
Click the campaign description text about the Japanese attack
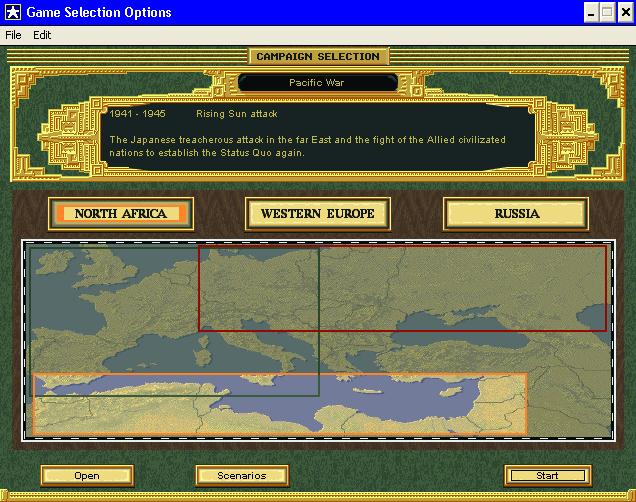(x=307, y=146)
